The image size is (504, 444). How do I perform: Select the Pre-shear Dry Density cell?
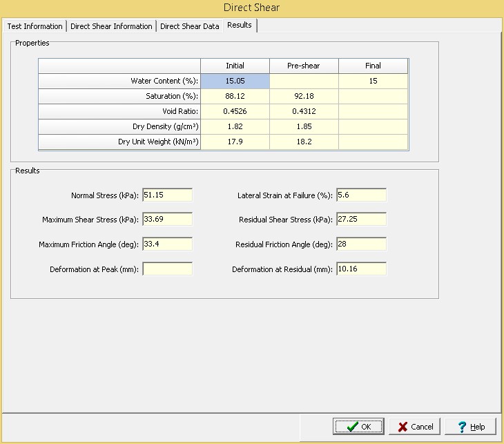click(304, 126)
